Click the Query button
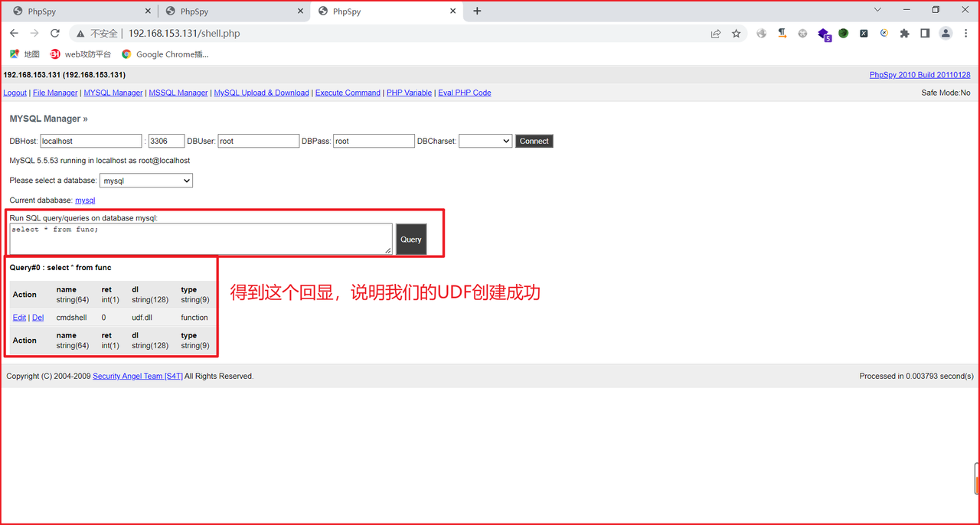 411,240
